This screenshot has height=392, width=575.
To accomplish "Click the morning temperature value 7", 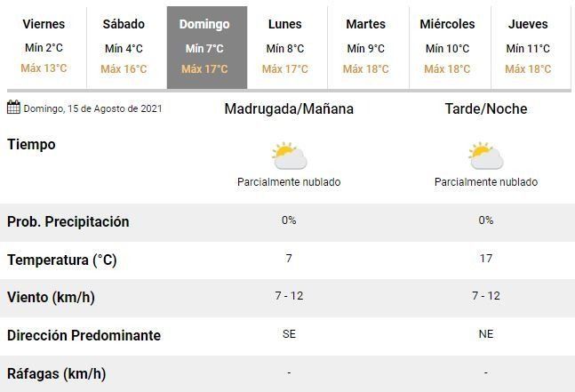I will coord(289,258).
